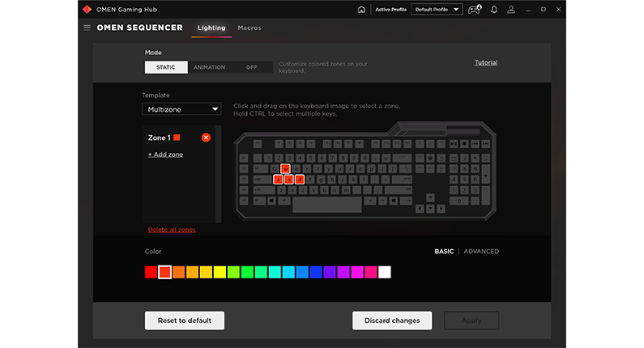Select the numpad plus key
Screen dimensions: 644x348
(485, 175)
